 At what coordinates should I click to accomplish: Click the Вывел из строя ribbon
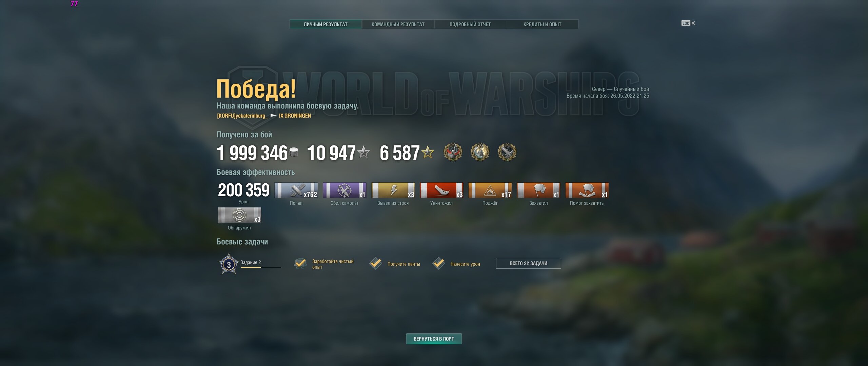click(x=393, y=190)
